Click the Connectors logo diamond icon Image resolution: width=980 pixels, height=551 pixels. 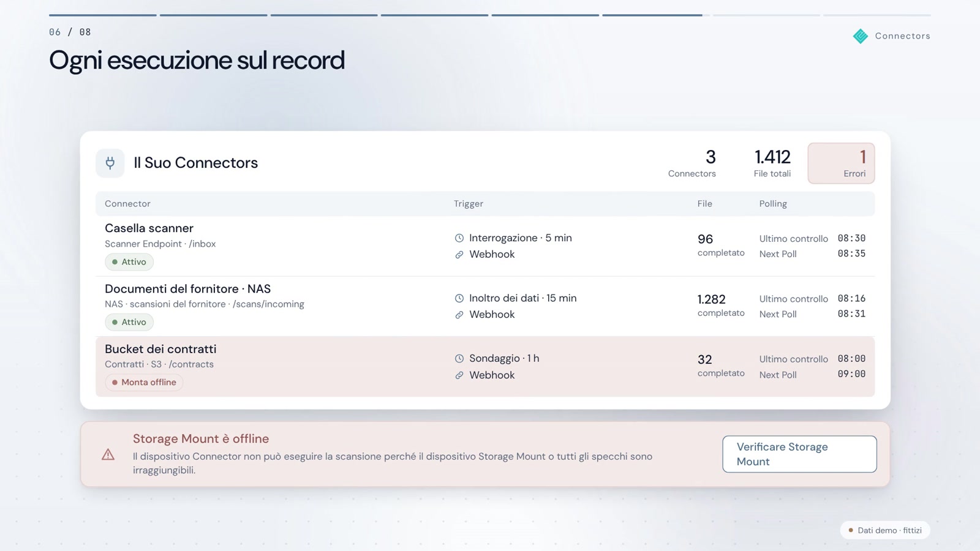point(861,36)
